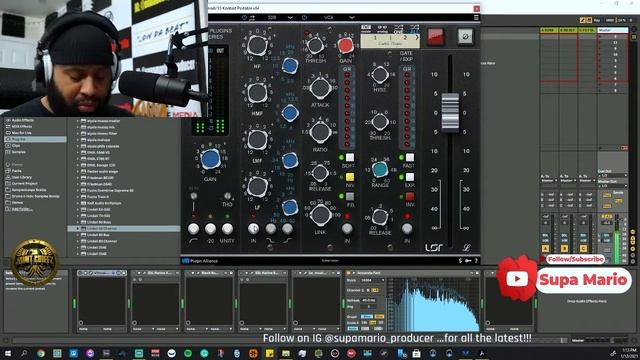Click the phase invert button in plugin

click(465, 36)
